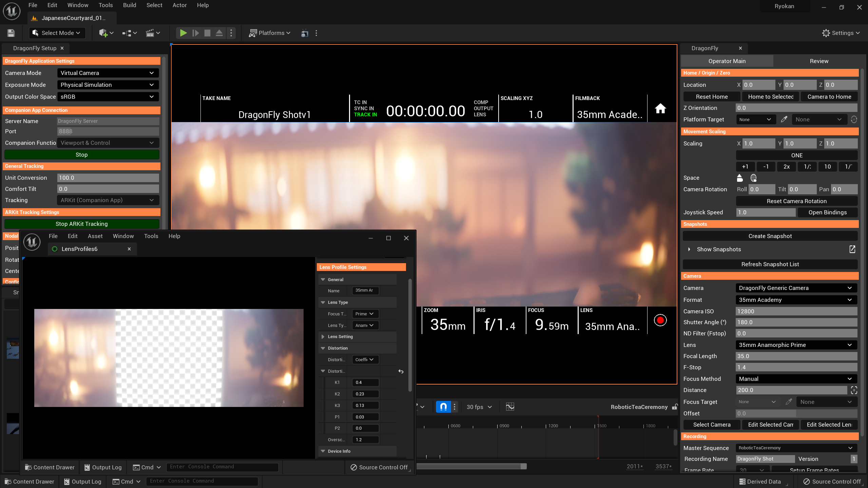Open the Camera dropdown DragonFly Generic Camera

pos(796,288)
